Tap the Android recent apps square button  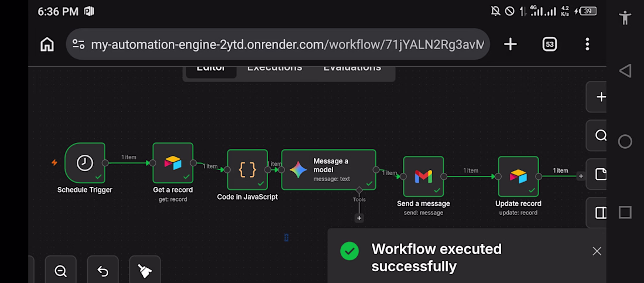tap(625, 213)
